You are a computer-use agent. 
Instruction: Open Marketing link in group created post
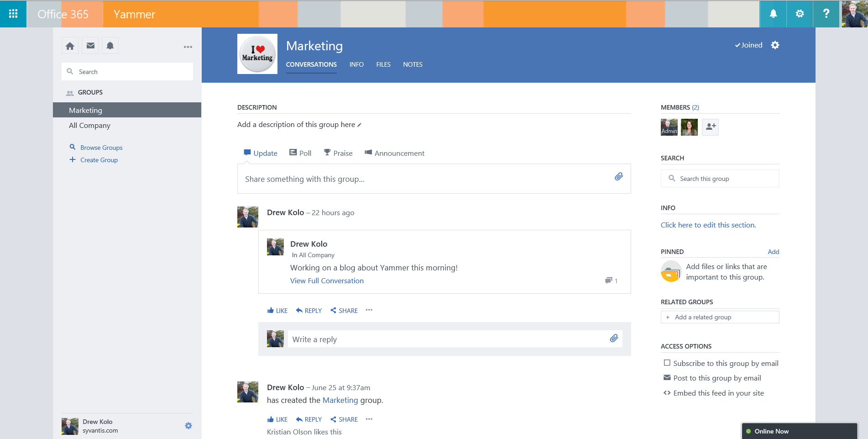(340, 400)
